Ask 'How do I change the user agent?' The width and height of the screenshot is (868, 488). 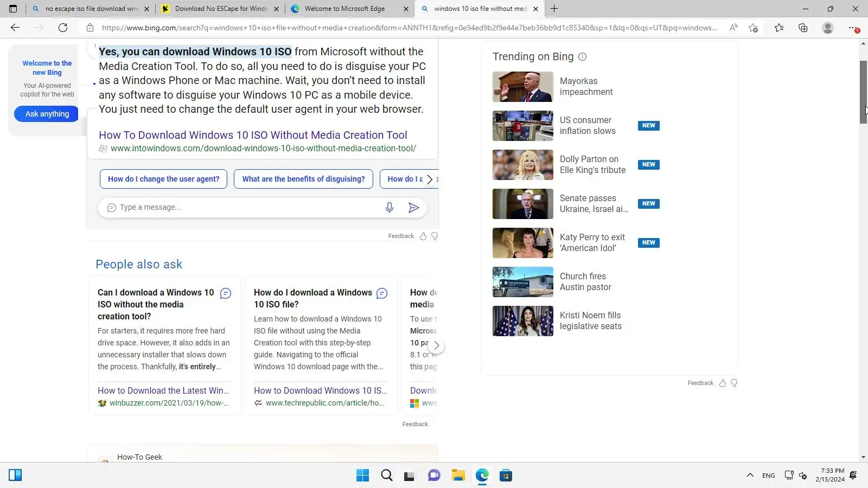point(163,179)
